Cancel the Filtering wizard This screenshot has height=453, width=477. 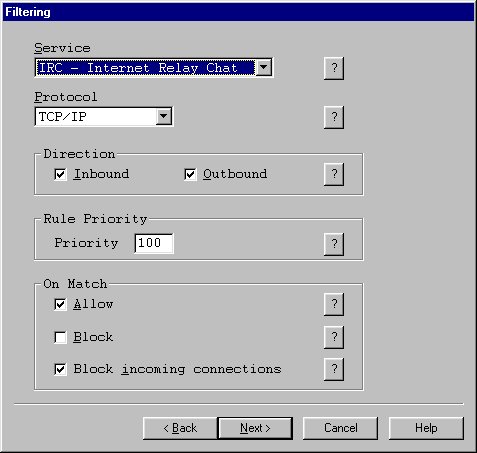[x=340, y=428]
